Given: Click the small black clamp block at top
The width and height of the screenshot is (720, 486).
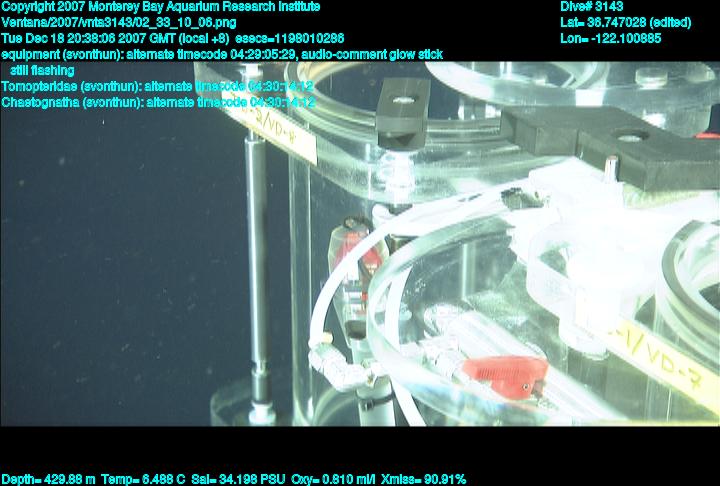Looking at the screenshot, I should pyautogui.click(x=403, y=112).
